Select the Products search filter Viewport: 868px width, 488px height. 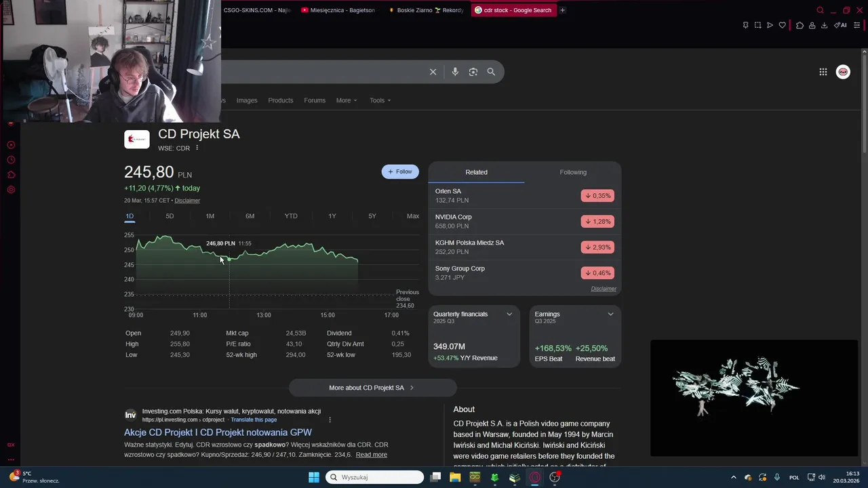281,100
